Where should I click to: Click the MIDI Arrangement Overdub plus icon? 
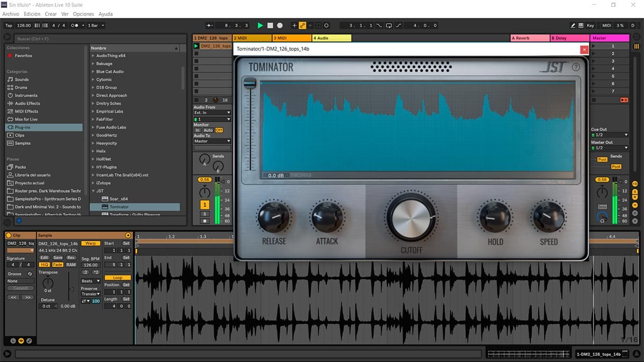294,25
